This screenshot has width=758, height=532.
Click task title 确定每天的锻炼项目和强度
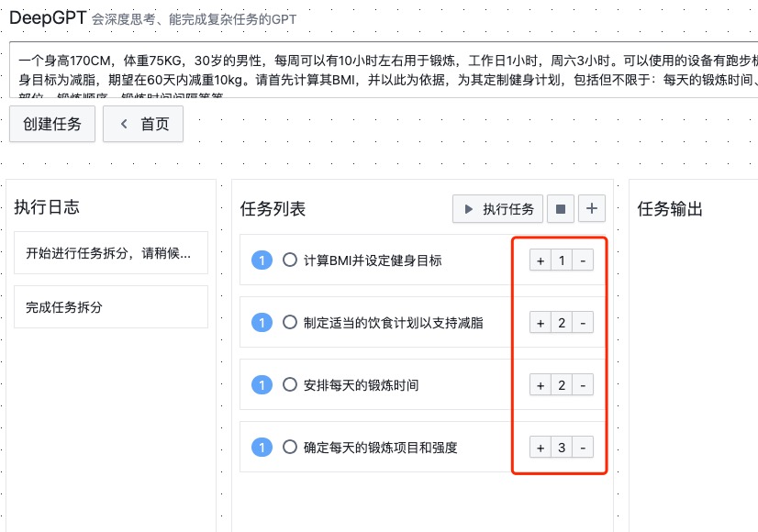tap(381, 448)
